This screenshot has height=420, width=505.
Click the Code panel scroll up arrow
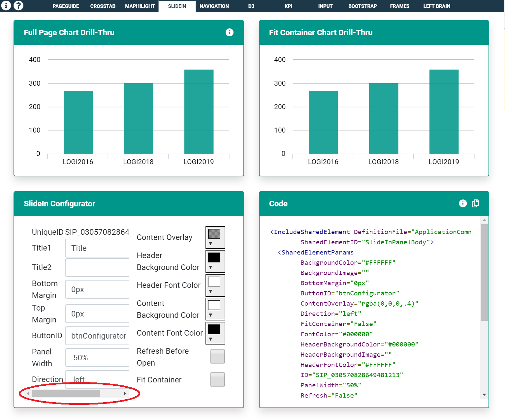[484, 220]
